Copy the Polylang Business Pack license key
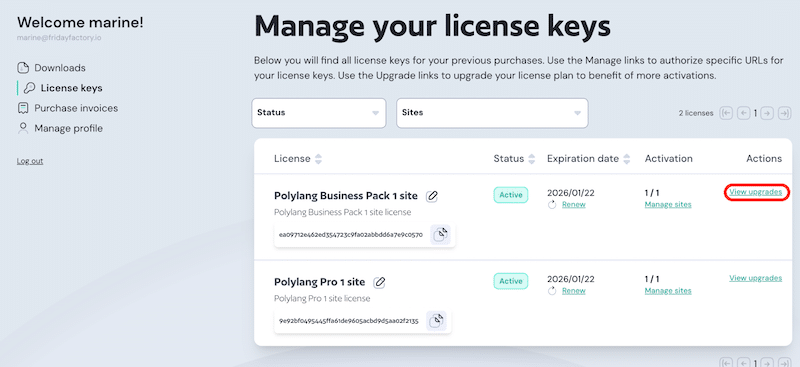Image resolution: width=800 pixels, height=367 pixels. pyautogui.click(x=440, y=235)
